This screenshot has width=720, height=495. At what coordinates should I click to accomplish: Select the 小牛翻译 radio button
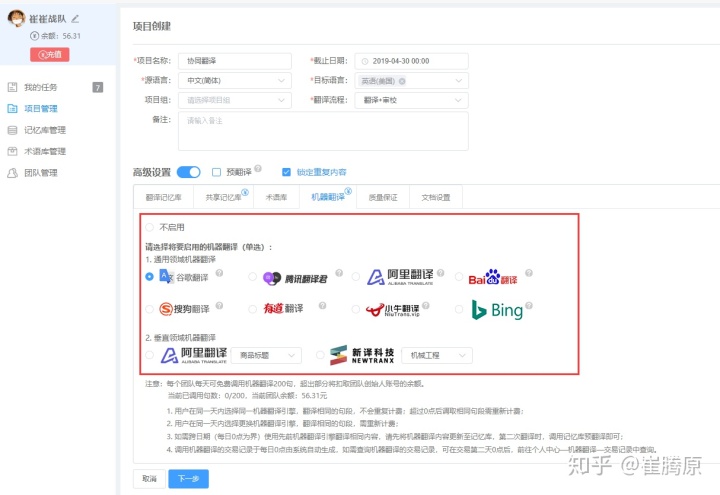(x=355, y=309)
